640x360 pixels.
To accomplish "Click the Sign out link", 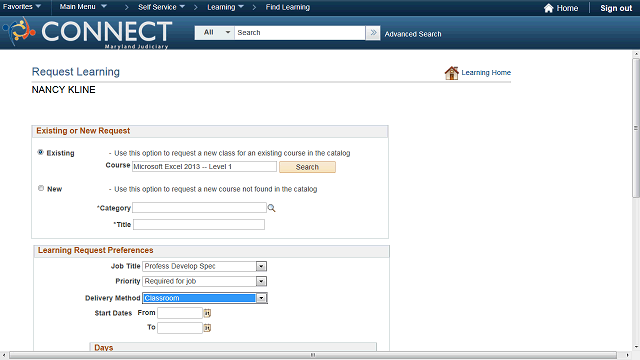I will point(616,8).
